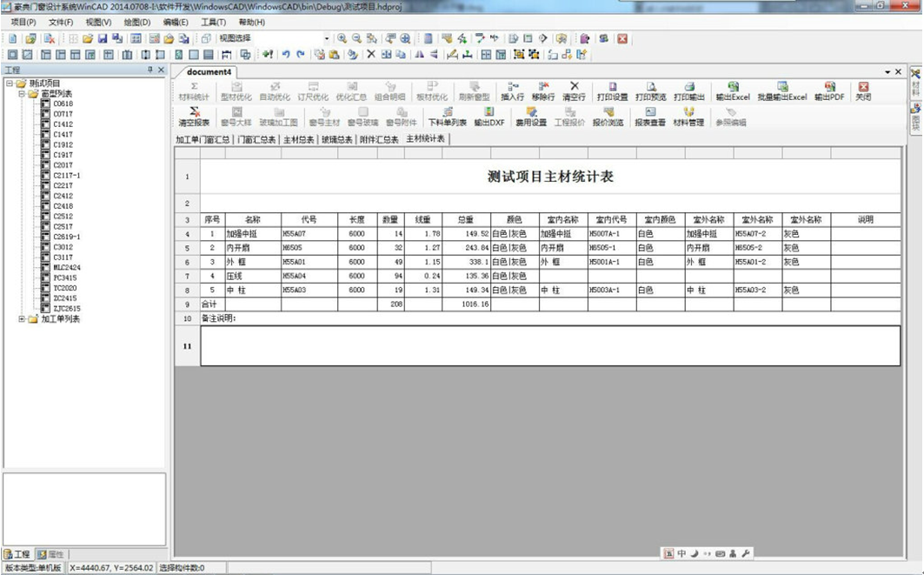Screen dimensions: 924x575
Task: Click the 测试项目主材统计表 title cell
Action: point(550,177)
